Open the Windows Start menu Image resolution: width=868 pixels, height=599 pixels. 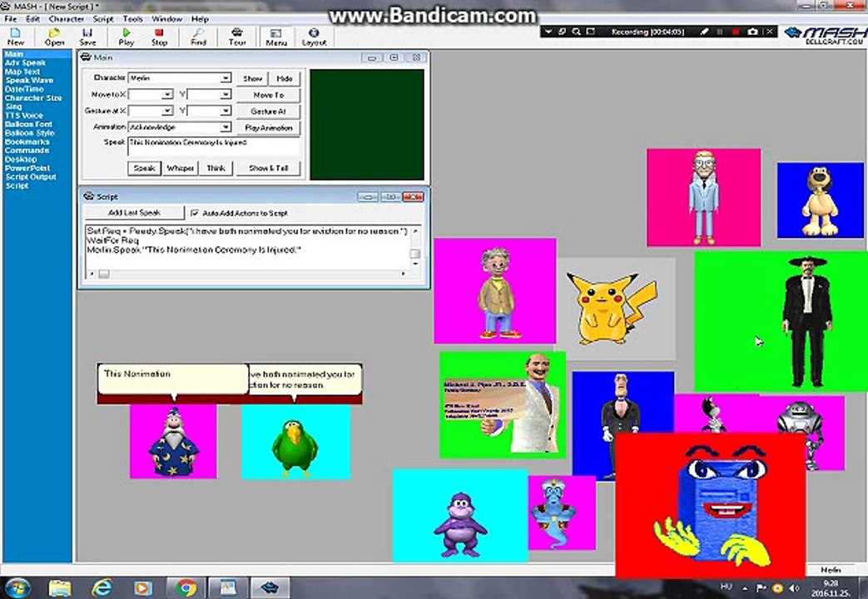(x=17, y=587)
